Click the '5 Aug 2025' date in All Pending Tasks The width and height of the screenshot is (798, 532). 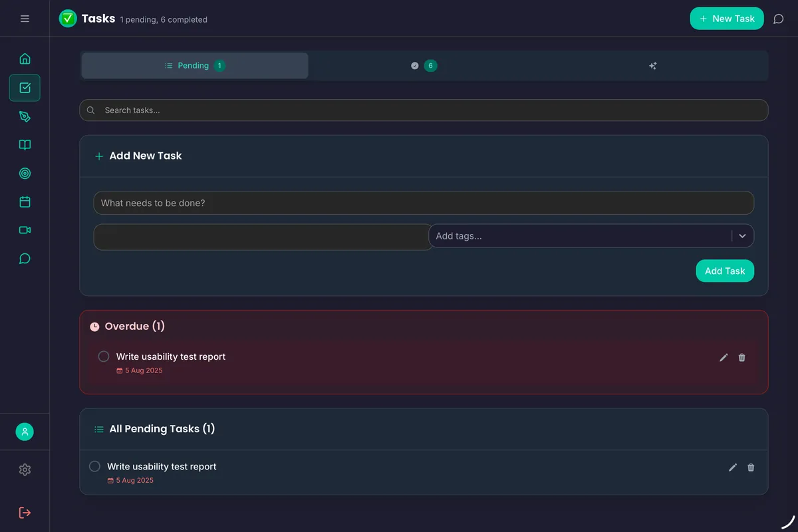pyautogui.click(x=135, y=480)
